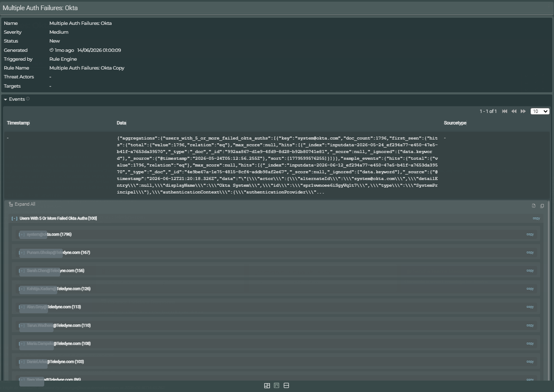Click the copy-all icon in viewer header

[x=542, y=206]
